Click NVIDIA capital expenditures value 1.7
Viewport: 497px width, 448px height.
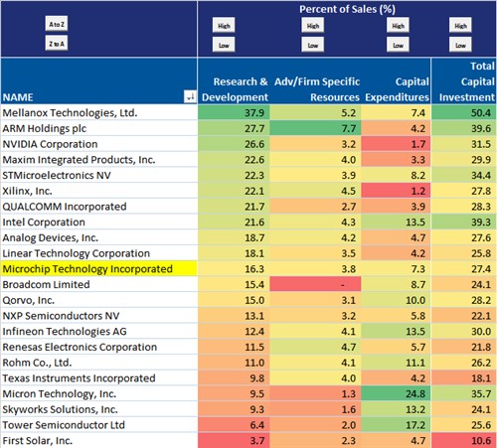point(397,144)
